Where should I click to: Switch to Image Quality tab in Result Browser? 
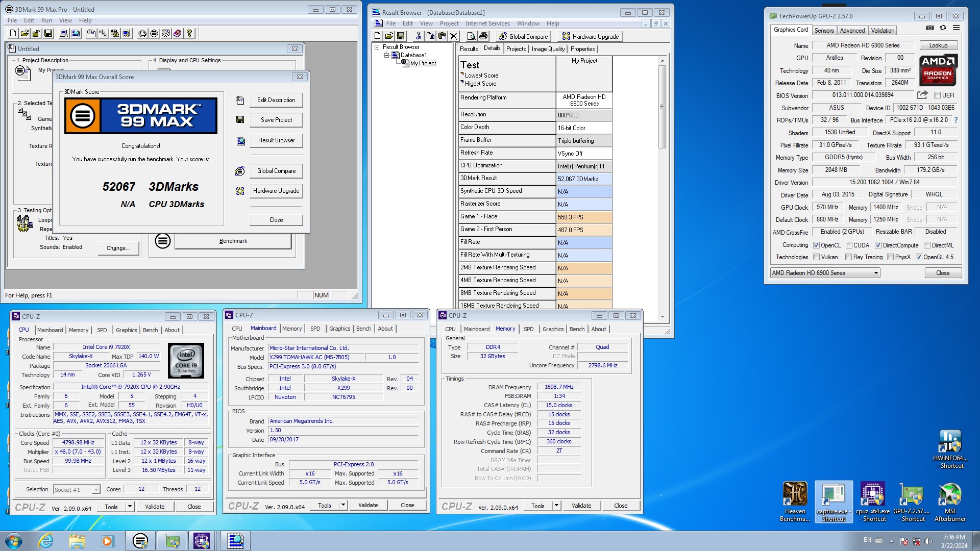point(548,49)
